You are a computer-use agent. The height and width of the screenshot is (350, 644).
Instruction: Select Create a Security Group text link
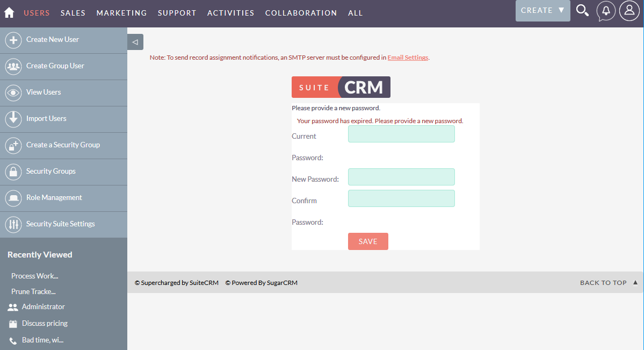click(63, 145)
